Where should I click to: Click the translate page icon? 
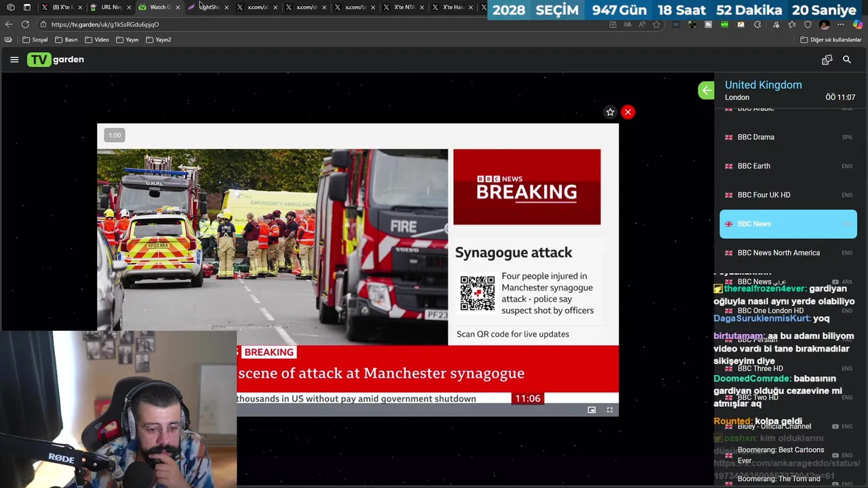pos(627,24)
